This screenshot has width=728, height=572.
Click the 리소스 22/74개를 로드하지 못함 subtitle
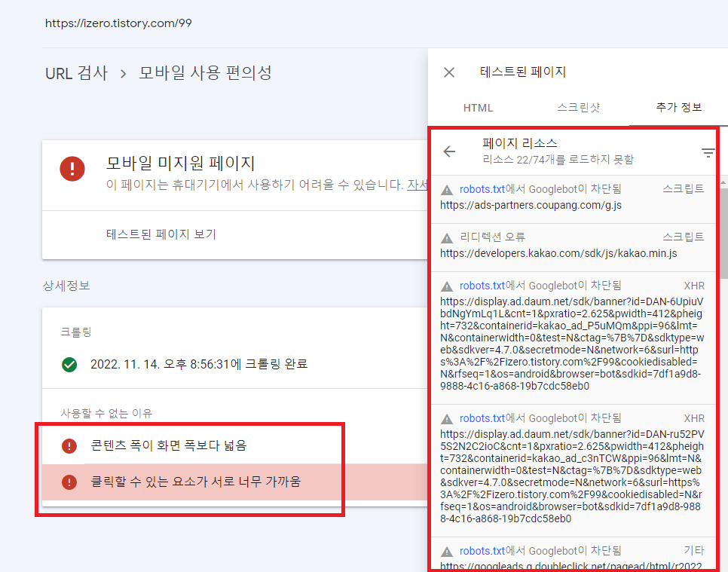[x=558, y=160]
